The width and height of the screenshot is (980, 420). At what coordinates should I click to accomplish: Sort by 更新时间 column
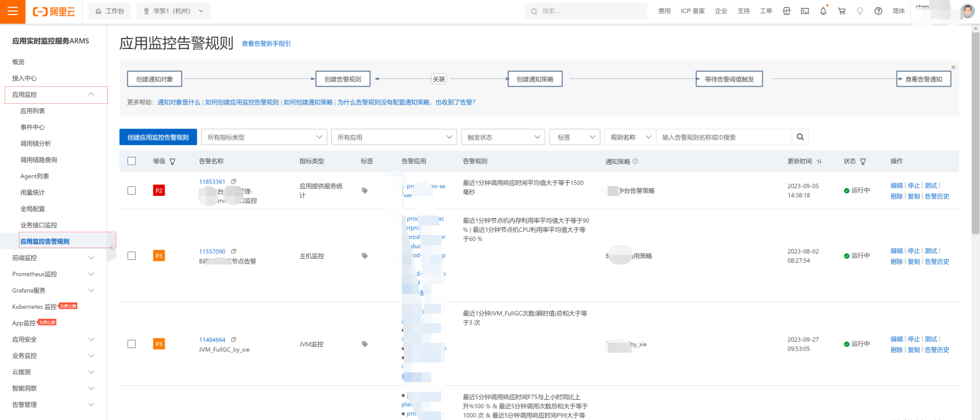[x=819, y=161]
